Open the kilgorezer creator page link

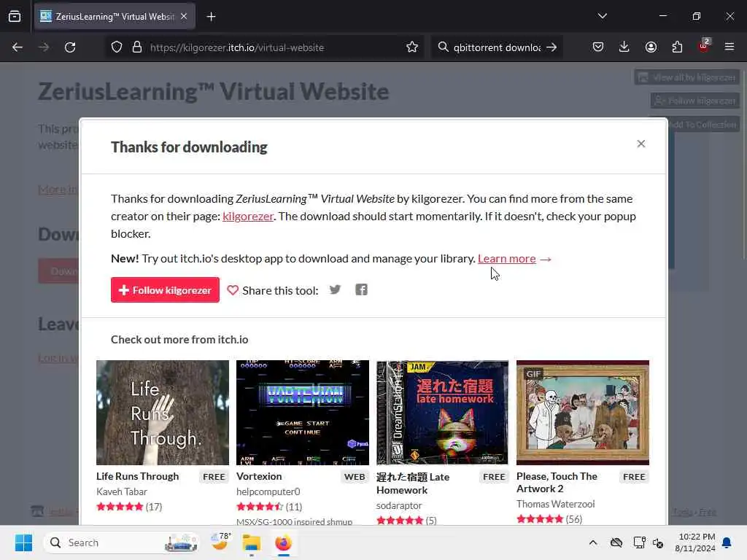(248, 216)
